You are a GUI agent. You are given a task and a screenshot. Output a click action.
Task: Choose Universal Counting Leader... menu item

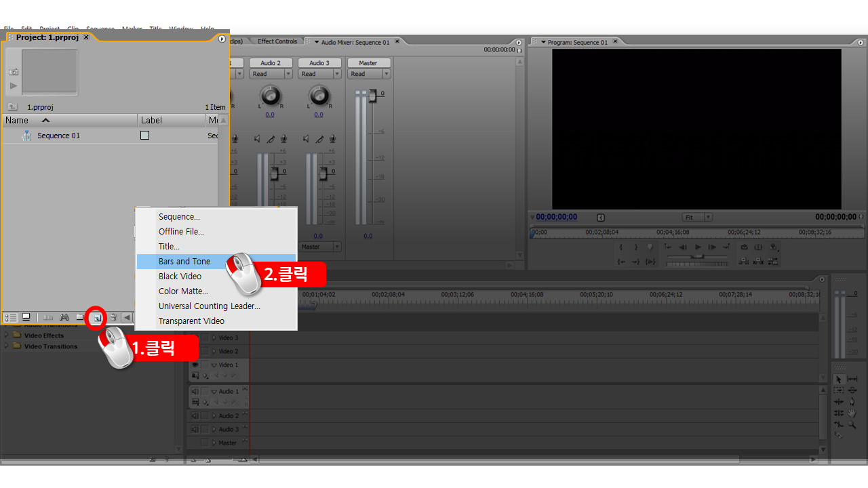point(216,306)
